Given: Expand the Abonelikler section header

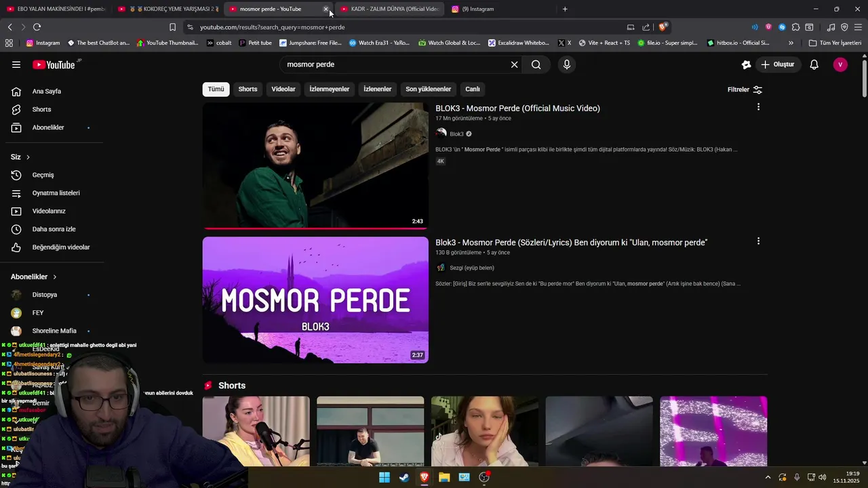Looking at the screenshot, I should coord(34,277).
